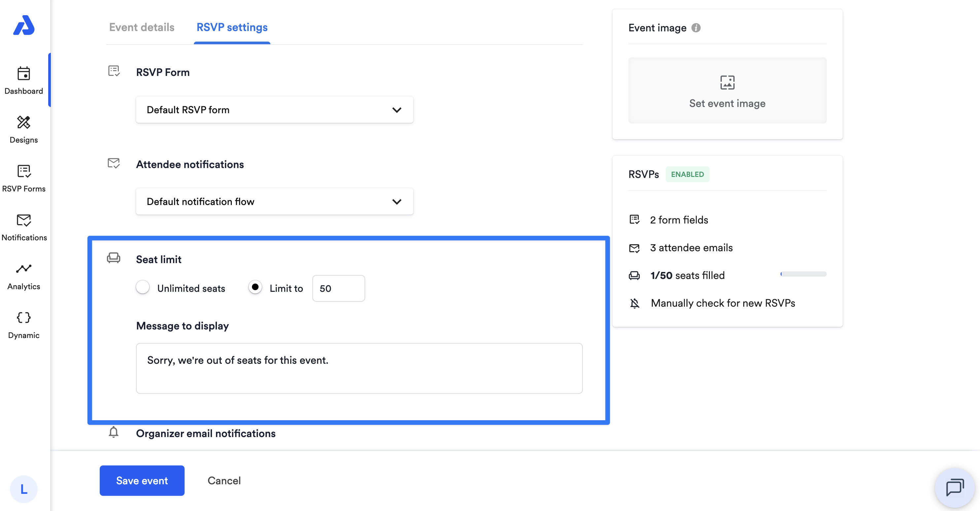Switch to the Event details tab

pos(142,27)
